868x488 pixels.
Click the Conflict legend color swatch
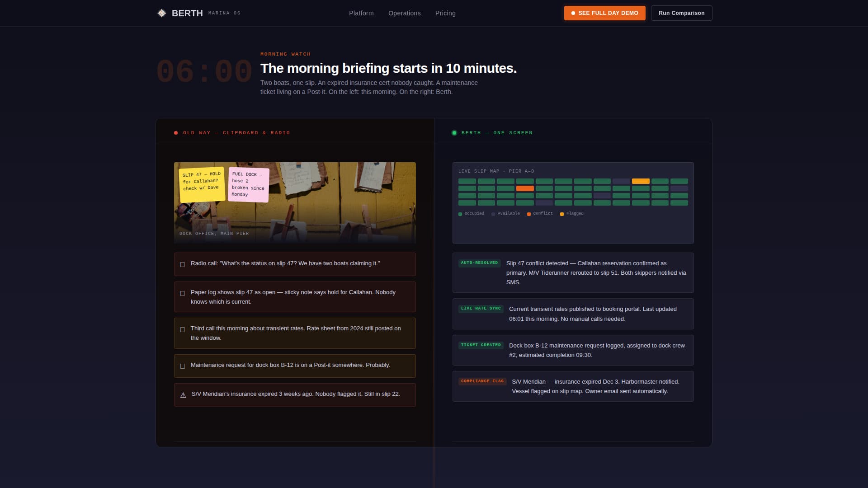pyautogui.click(x=529, y=213)
